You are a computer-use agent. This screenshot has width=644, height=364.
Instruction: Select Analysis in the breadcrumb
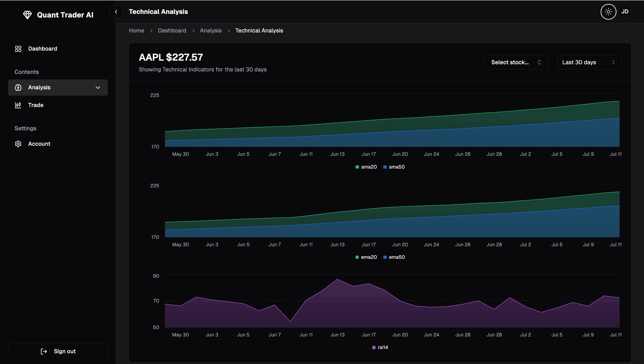211,30
